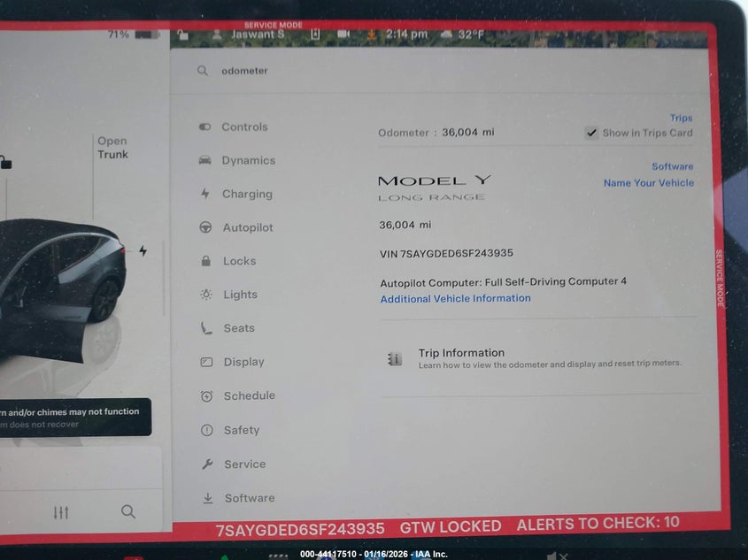The width and height of the screenshot is (748, 560).
Task: Tap the 2:14 pm clock
Action: click(x=406, y=34)
